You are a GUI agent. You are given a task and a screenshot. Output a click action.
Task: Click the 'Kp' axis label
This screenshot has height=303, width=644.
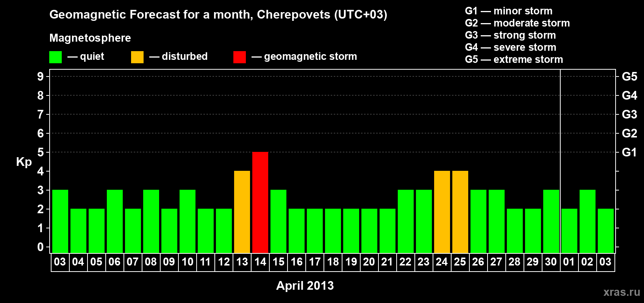[24, 162]
